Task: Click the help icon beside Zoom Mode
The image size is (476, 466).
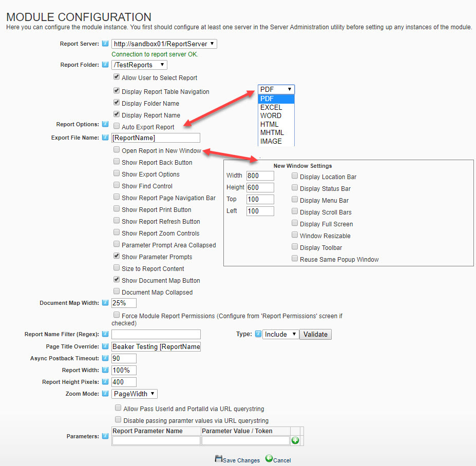Action: pos(105,394)
